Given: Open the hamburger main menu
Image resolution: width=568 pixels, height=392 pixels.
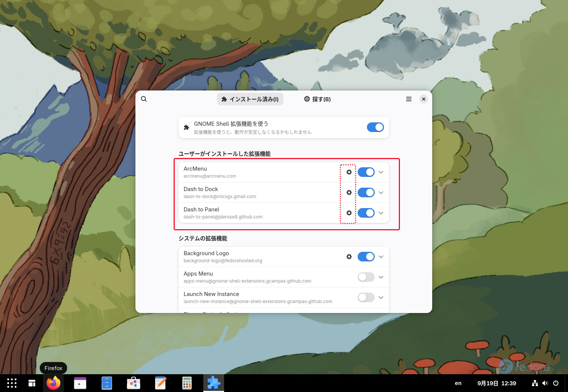Looking at the screenshot, I should [x=409, y=99].
